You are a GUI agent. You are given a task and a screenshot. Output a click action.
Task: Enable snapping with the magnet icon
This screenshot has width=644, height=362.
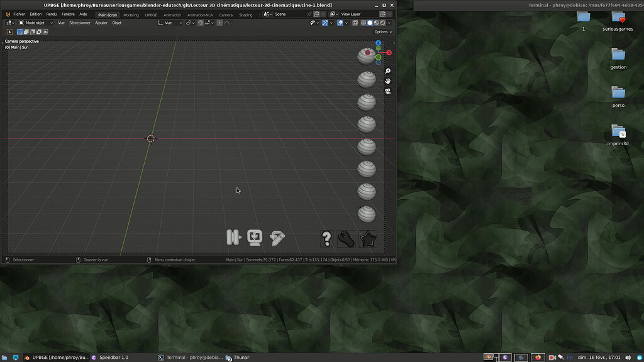click(201, 23)
